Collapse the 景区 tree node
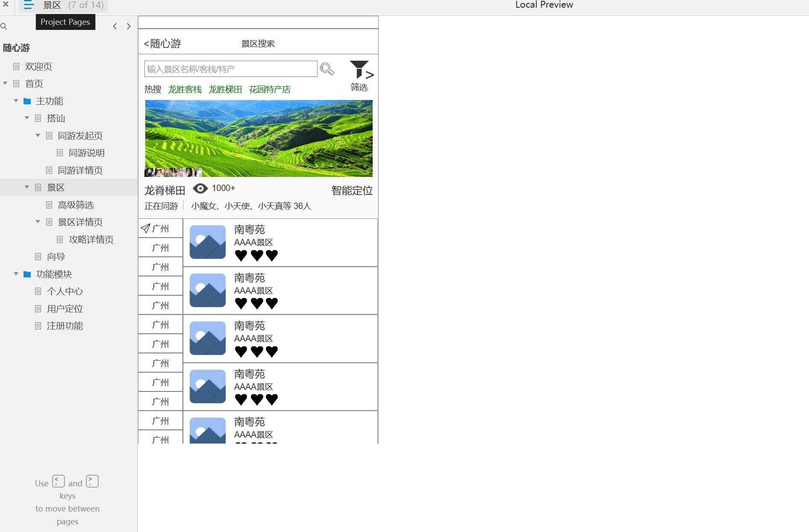This screenshot has height=532, width=809. pyautogui.click(x=27, y=187)
